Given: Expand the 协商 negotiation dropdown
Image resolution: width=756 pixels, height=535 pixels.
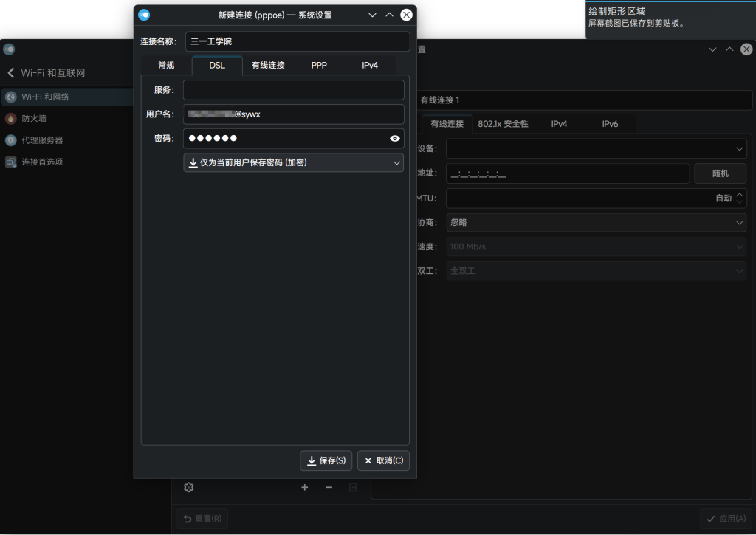Looking at the screenshot, I should tap(596, 222).
